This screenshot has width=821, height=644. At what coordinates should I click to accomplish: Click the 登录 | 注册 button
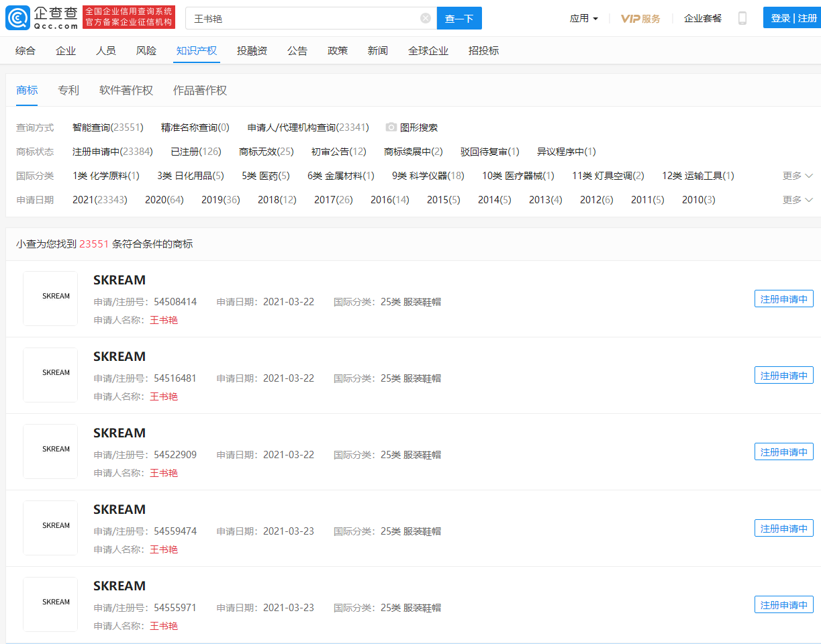[793, 18]
